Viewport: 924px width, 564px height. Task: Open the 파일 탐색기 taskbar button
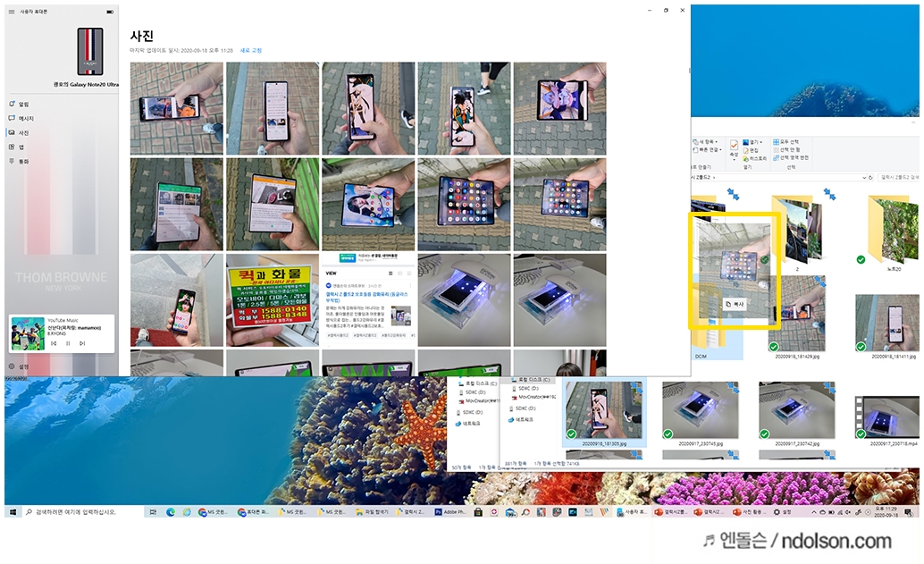tap(373, 512)
